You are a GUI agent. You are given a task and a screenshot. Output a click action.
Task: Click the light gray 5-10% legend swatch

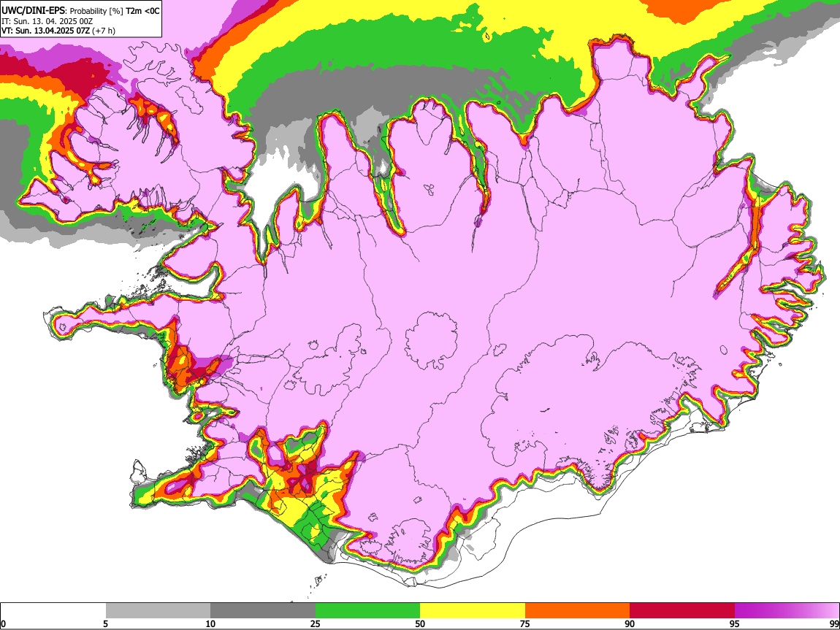click(x=158, y=610)
